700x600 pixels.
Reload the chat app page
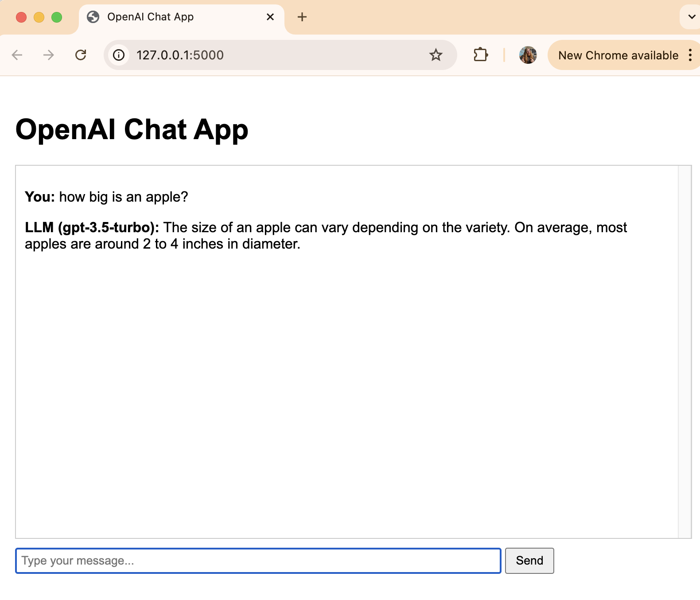click(x=81, y=55)
